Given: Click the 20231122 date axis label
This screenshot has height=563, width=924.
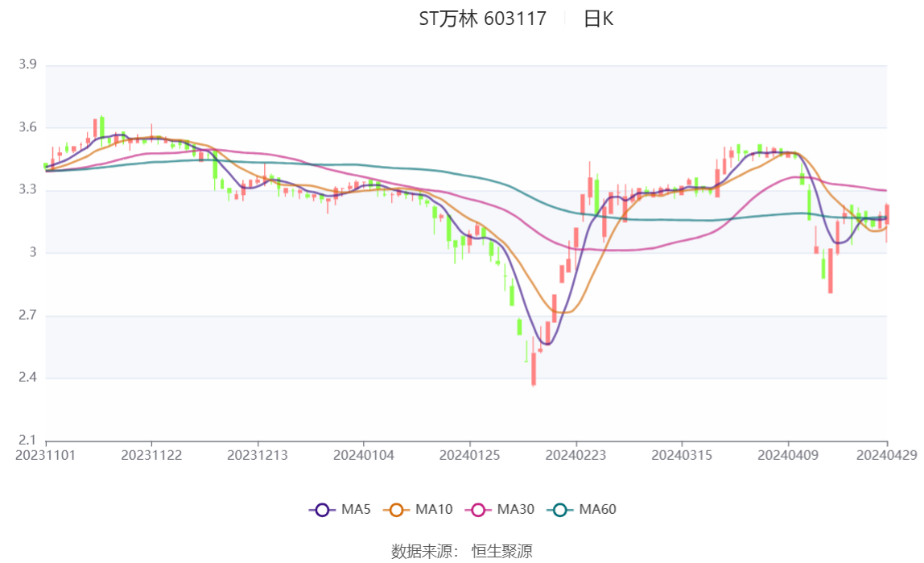Looking at the screenshot, I should pyautogui.click(x=151, y=455).
